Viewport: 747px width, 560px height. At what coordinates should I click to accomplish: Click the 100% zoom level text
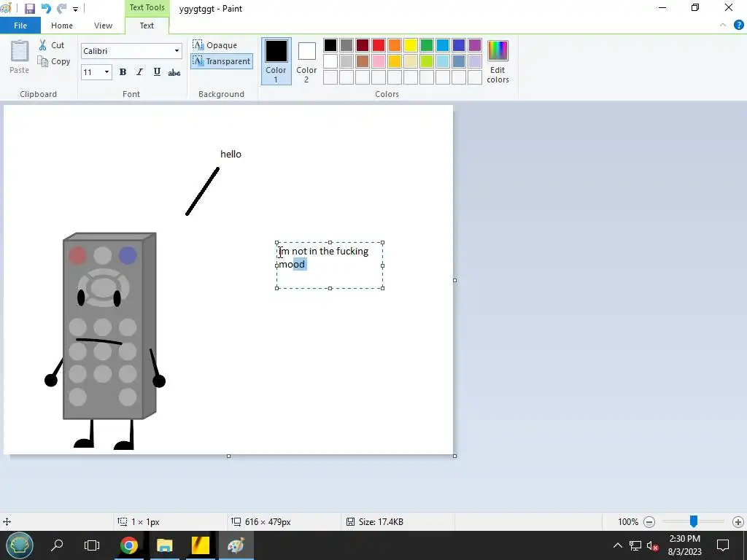[x=628, y=522]
